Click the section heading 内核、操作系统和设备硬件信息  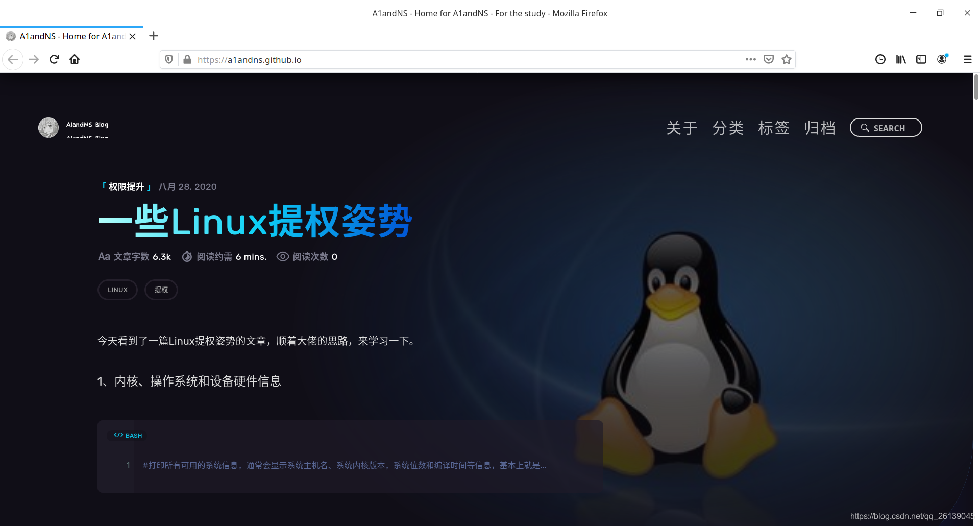pos(189,381)
